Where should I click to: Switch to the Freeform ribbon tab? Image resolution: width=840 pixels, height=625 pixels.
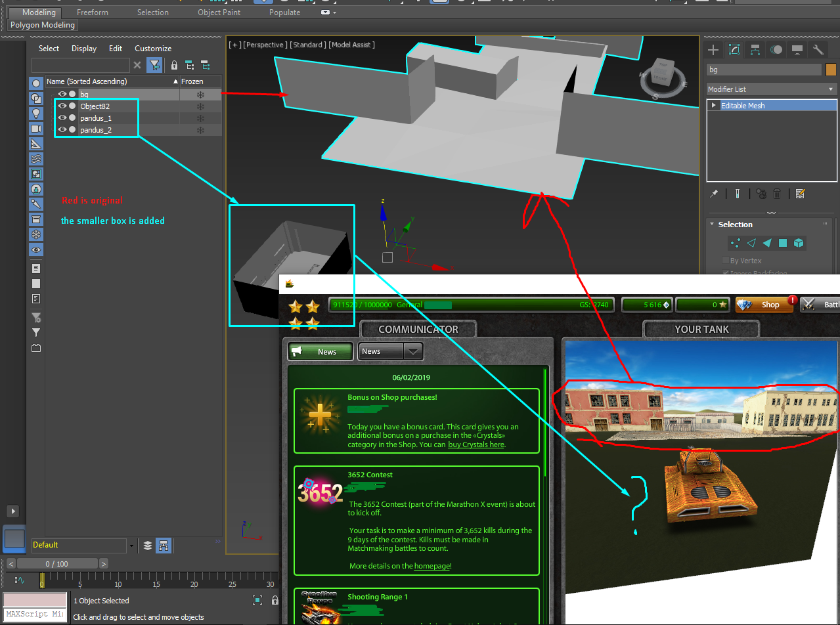click(92, 12)
